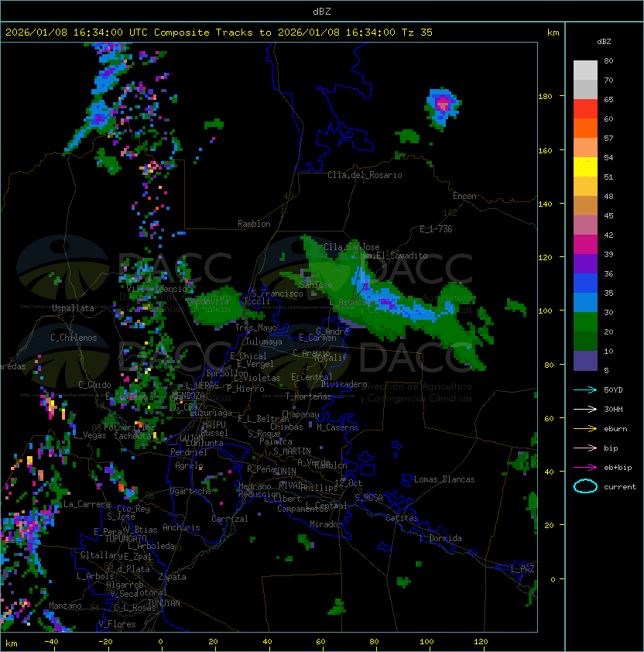Pick the bright yellow 51–54 dBZ swatch
The height and width of the screenshot is (652, 644).
pyautogui.click(x=585, y=166)
